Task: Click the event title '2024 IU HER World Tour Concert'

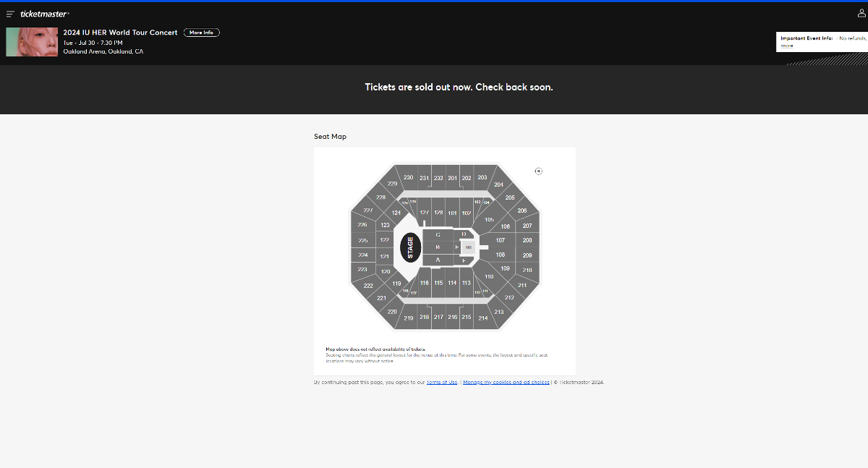Action: 120,33
